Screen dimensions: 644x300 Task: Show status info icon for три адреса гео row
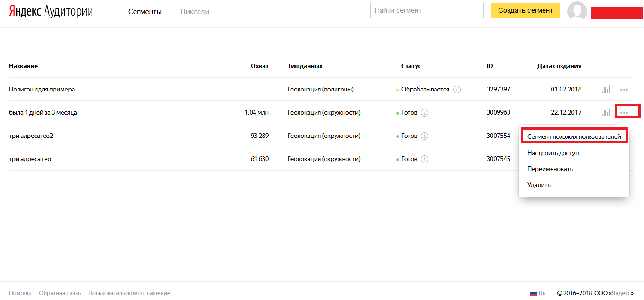click(x=425, y=159)
